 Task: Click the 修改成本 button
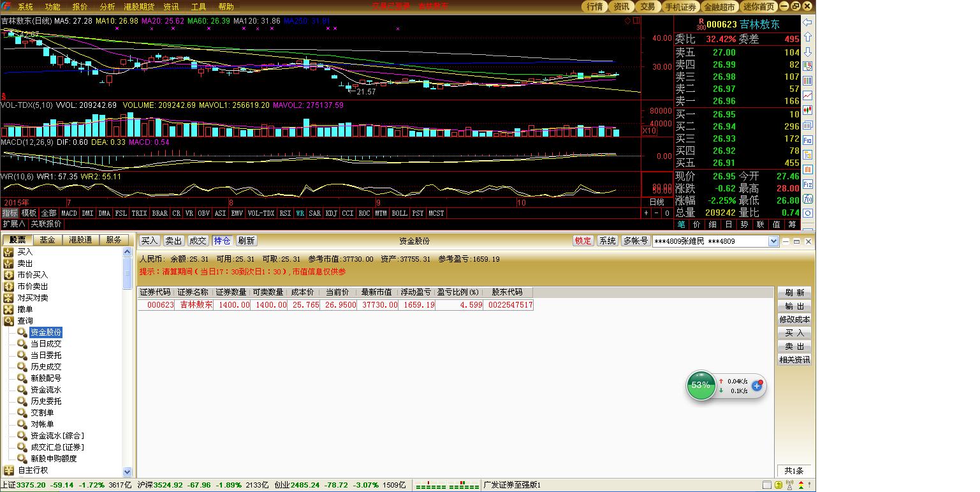[794, 319]
